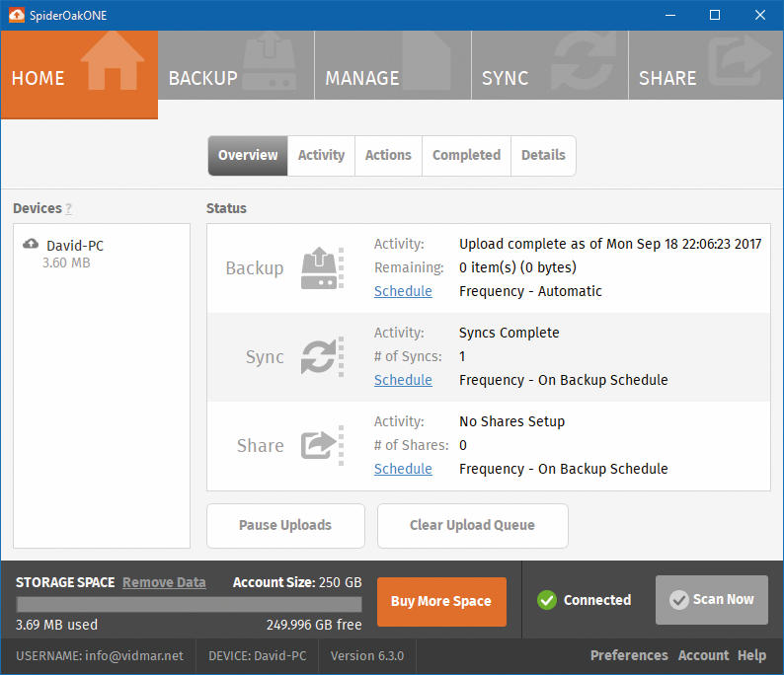784x675 pixels.
Task: Click the 'Account Size: 250 GB' text
Action: pyautogui.click(x=297, y=582)
